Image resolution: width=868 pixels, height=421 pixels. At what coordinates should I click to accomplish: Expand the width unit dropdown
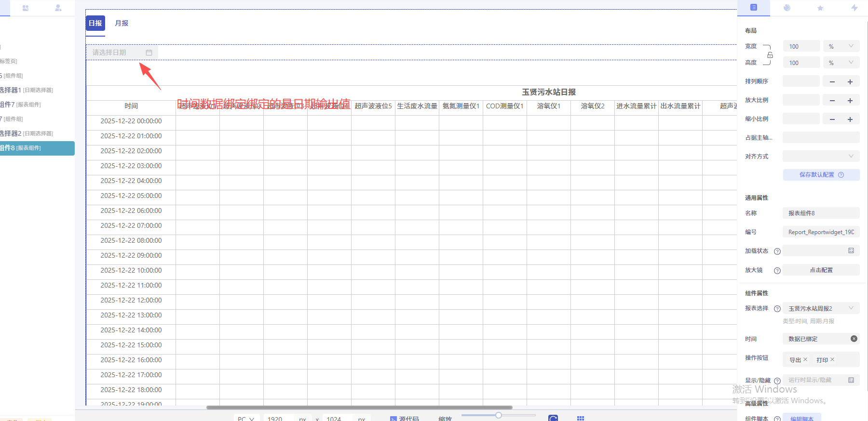(x=841, y=46)
